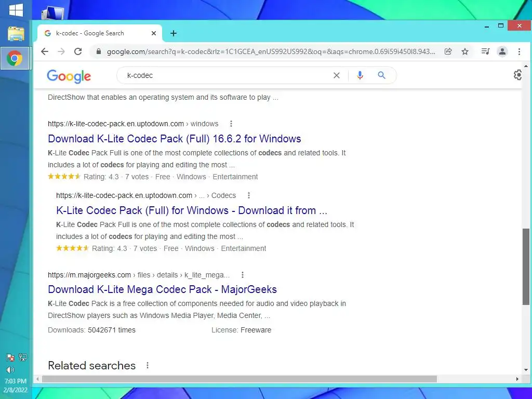Open Download K-Lite Codec Pack (Full) 16.6.2 link
Screen dimensions: 532x399
(x=175, y=139)
